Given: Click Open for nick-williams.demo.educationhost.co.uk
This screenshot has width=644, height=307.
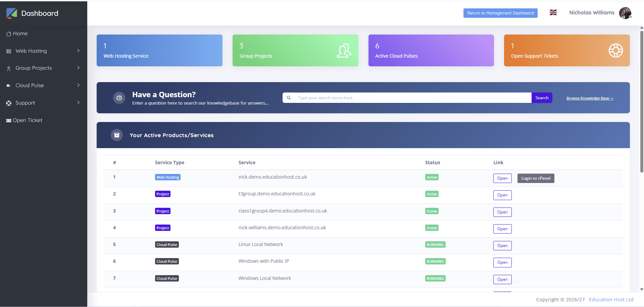Looking at the screenshot, I should [502, 229].
